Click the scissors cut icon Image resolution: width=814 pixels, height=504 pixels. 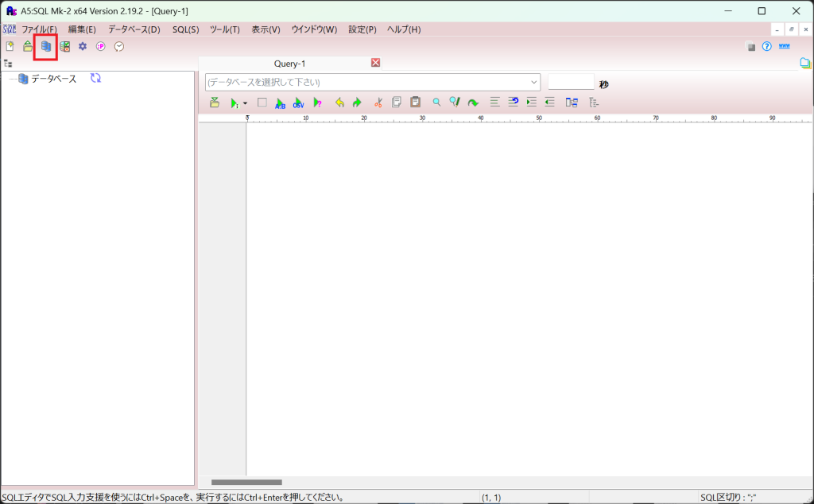(378, 103)
